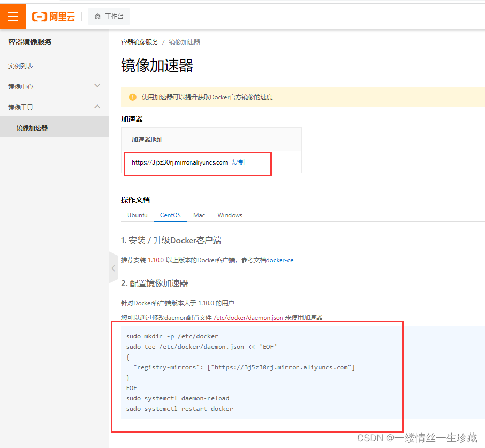The height and width of the screenshot is (448, 485).
Task: Click the registry-mirrors line in the code block
Action: tap(244, 368)
